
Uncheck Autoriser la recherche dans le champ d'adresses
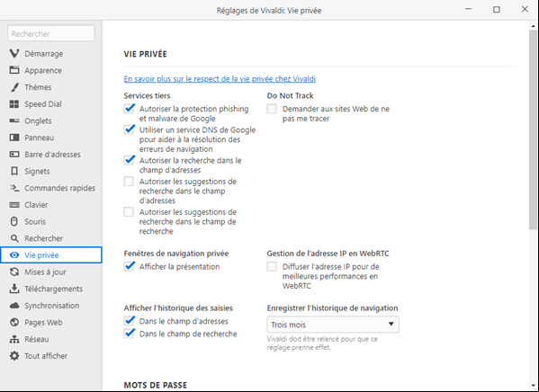(130, 160)
